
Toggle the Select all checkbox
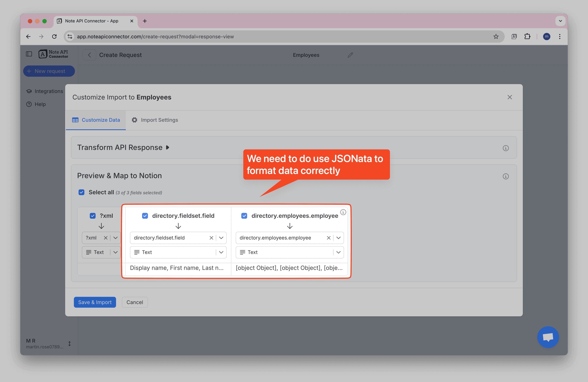pyautogui.click(x=81, y=192)
